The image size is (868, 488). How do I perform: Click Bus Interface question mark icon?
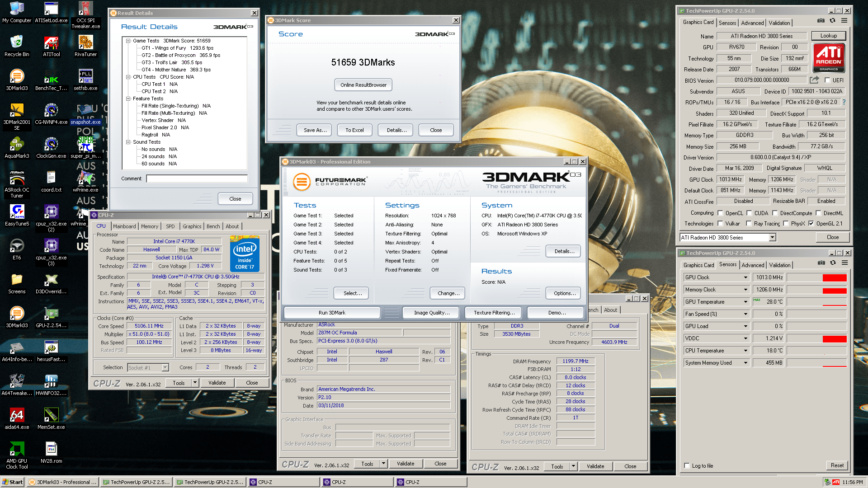tap(844, 102)
